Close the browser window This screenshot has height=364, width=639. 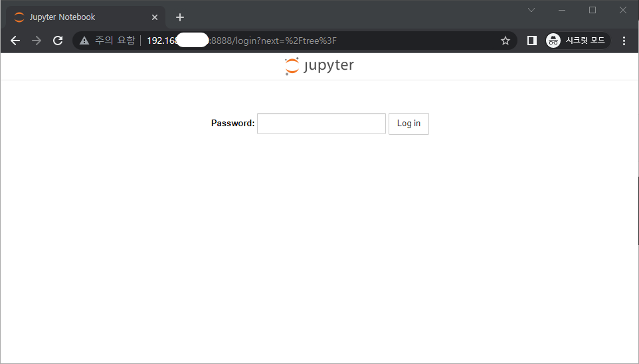coord(623,10)
